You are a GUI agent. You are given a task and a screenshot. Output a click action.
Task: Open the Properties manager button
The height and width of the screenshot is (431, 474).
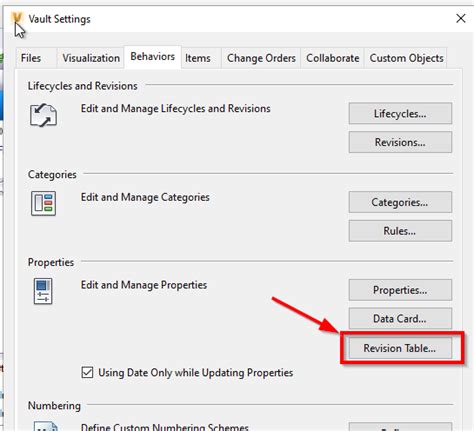pos(400,290)
